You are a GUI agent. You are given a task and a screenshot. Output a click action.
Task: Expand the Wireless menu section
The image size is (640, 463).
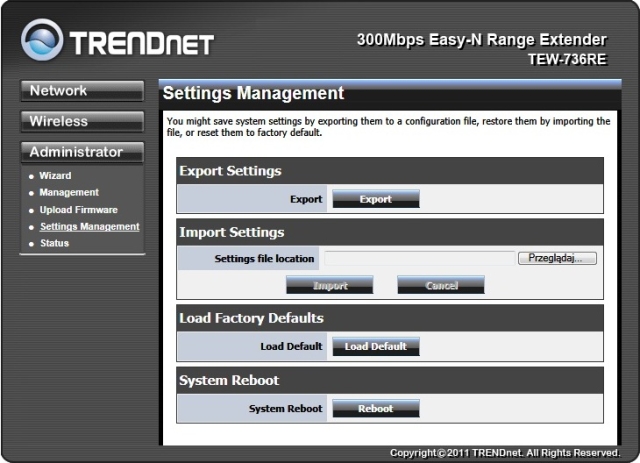pos(81,122)
